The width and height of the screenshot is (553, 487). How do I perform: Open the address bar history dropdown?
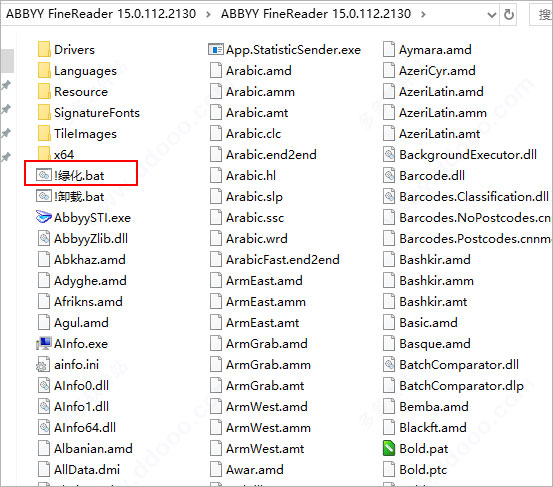pyautogui.click(x=491, y=15)
